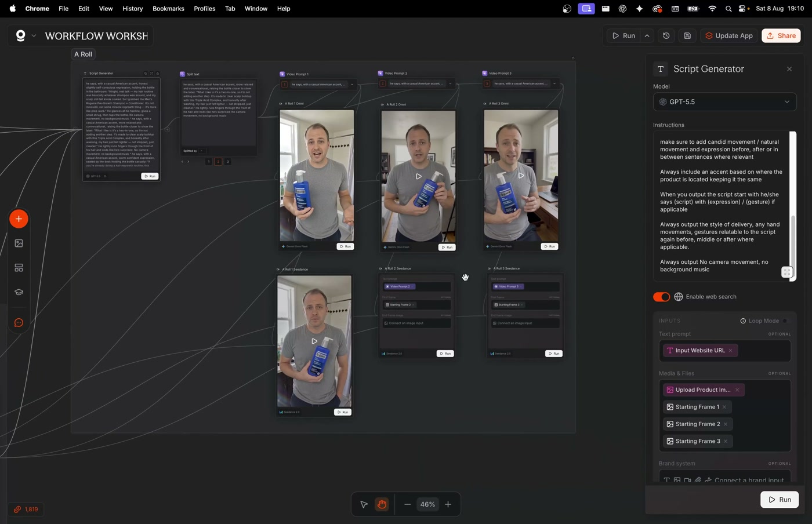The width and height of the screenshot is (812, 524).
Task: Select the pointer cursor tool
Action: [364, 504]
